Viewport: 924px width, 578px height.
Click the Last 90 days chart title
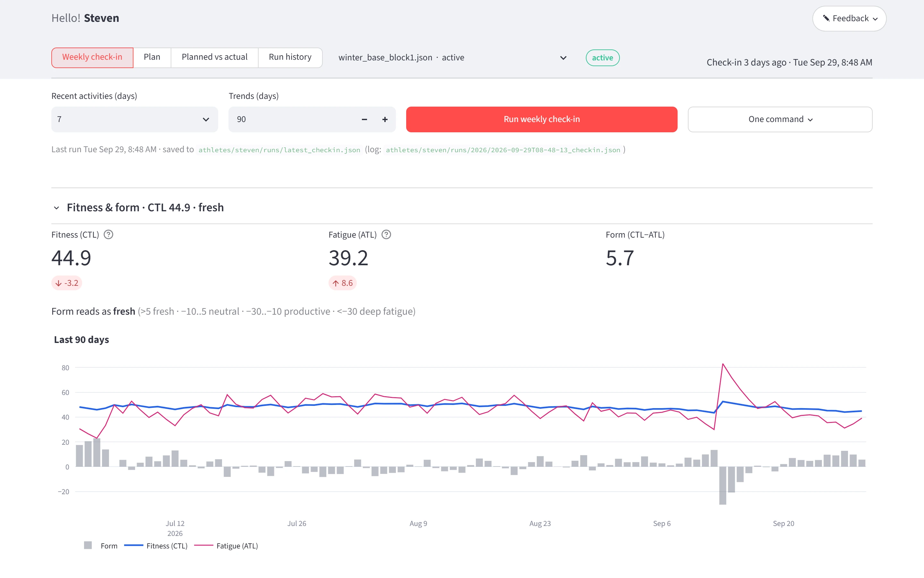[81, 339]
